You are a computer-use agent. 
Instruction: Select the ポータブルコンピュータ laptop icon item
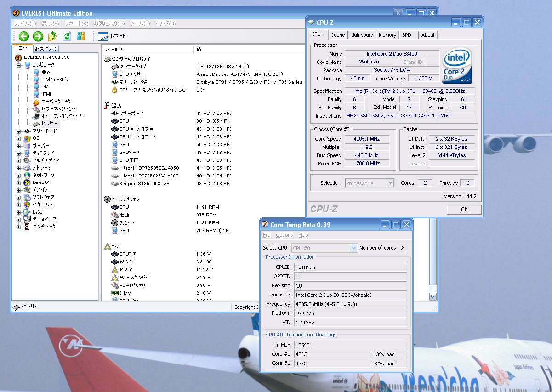36,116
